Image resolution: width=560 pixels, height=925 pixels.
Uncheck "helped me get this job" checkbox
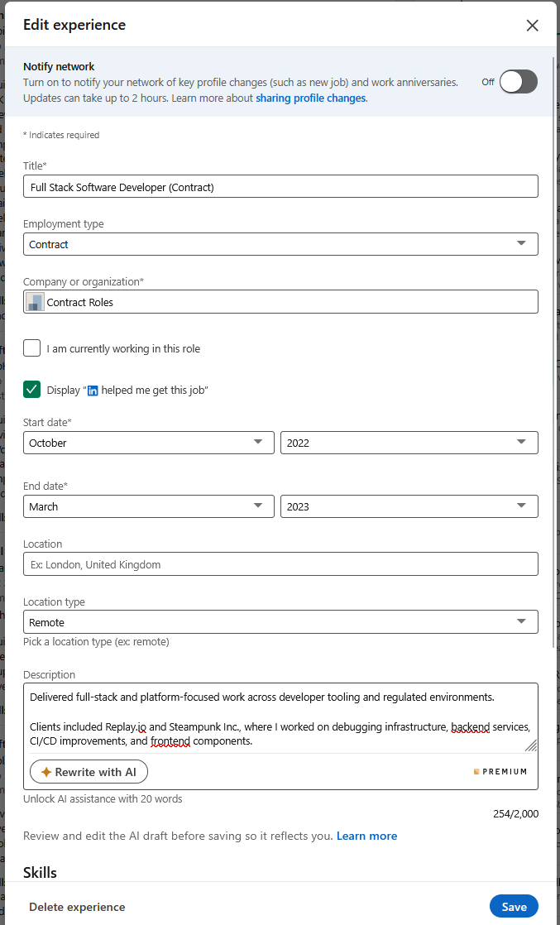pyautogui.click(x=32, y=390)
